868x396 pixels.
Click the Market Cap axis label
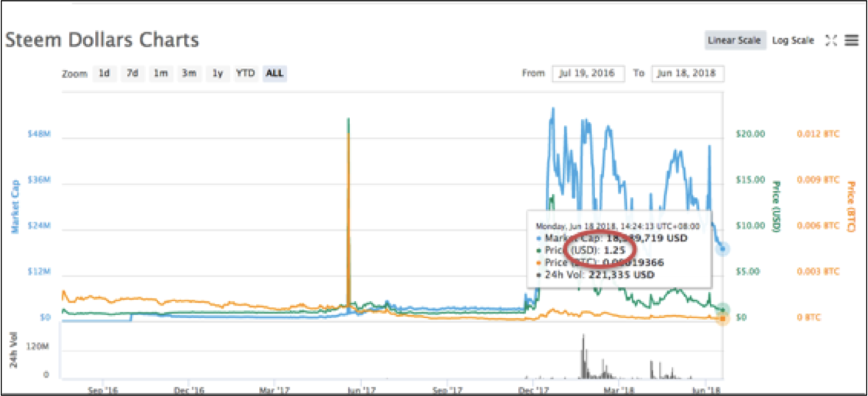pos(15,206)
